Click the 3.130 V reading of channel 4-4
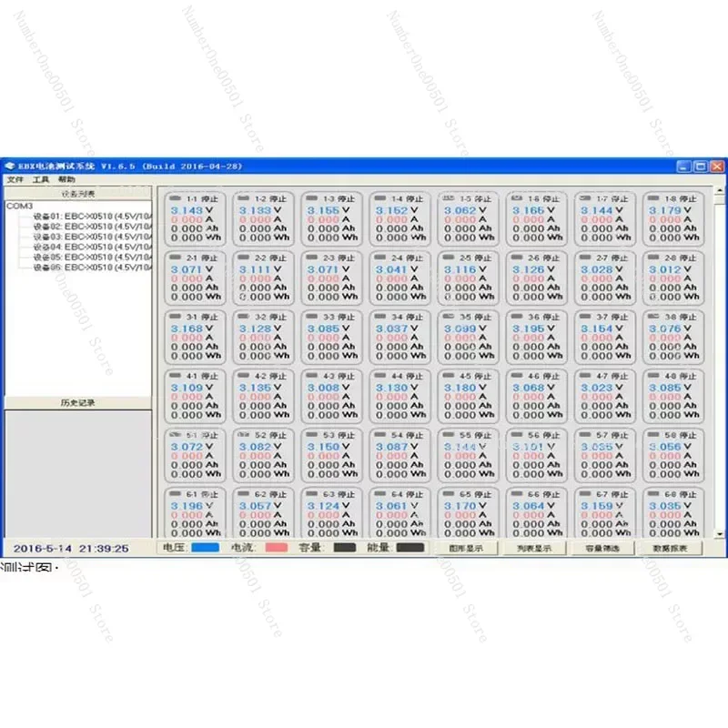The image size is (728, 728). [x=397, y=388]
